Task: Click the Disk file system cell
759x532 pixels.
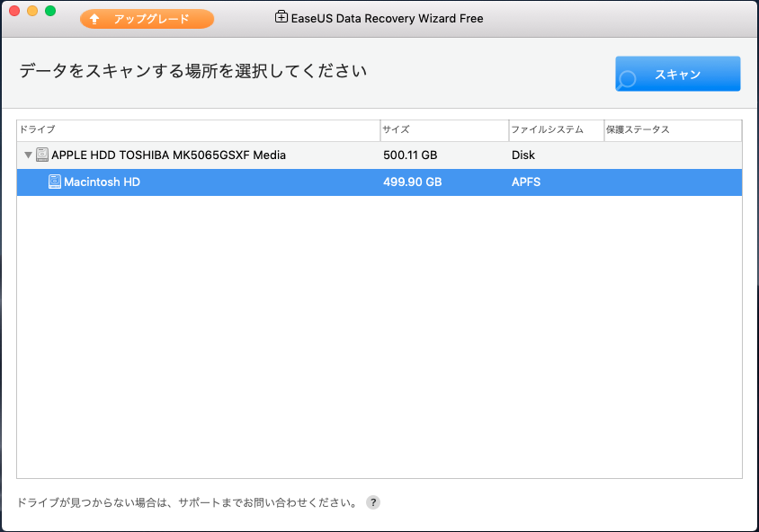Action: tap(523, 155)
